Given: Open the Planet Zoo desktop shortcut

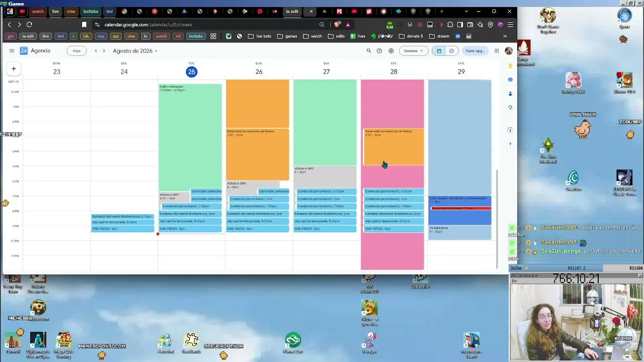Looking at the screenshot, I should (x=293, y=343).
